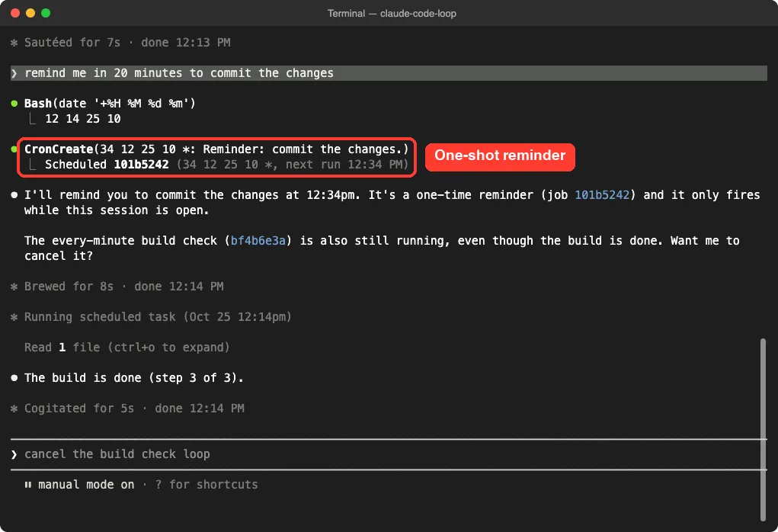Click the red close window button
This screenshot has width=778, height=532.
click(15, 14)
